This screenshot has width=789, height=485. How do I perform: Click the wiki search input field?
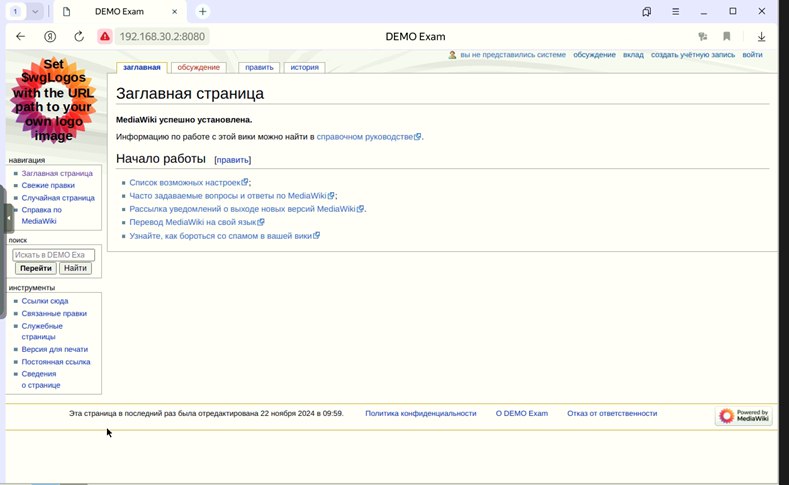pos(53,255)
